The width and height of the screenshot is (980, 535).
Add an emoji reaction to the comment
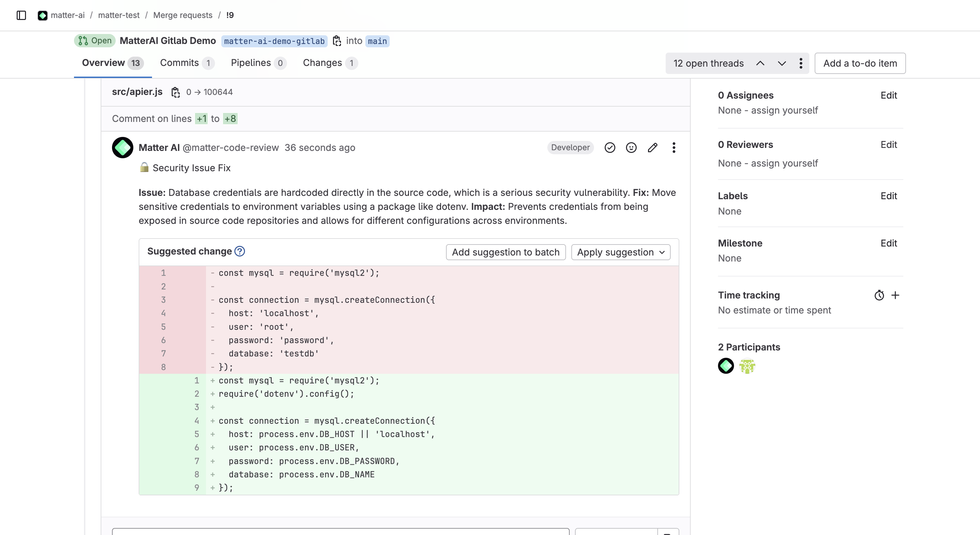coord(631,148)
